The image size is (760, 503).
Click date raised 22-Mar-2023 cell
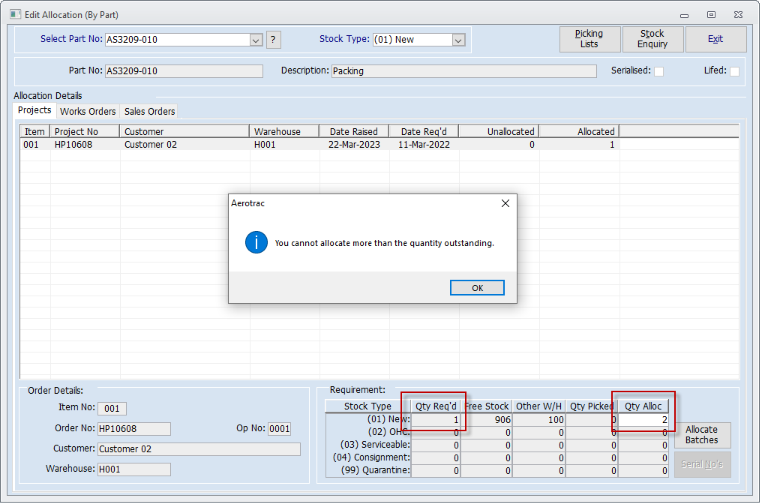pyautogui.click(x=354, y=144)
